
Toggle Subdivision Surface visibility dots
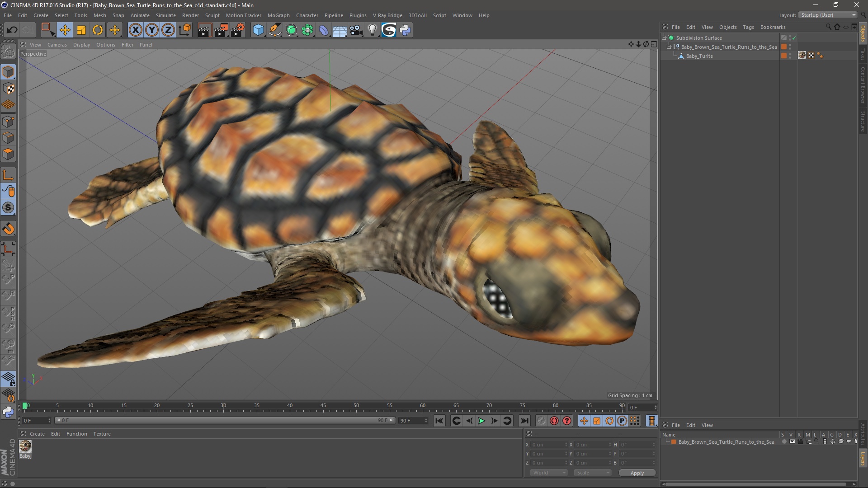click(790, 38)
